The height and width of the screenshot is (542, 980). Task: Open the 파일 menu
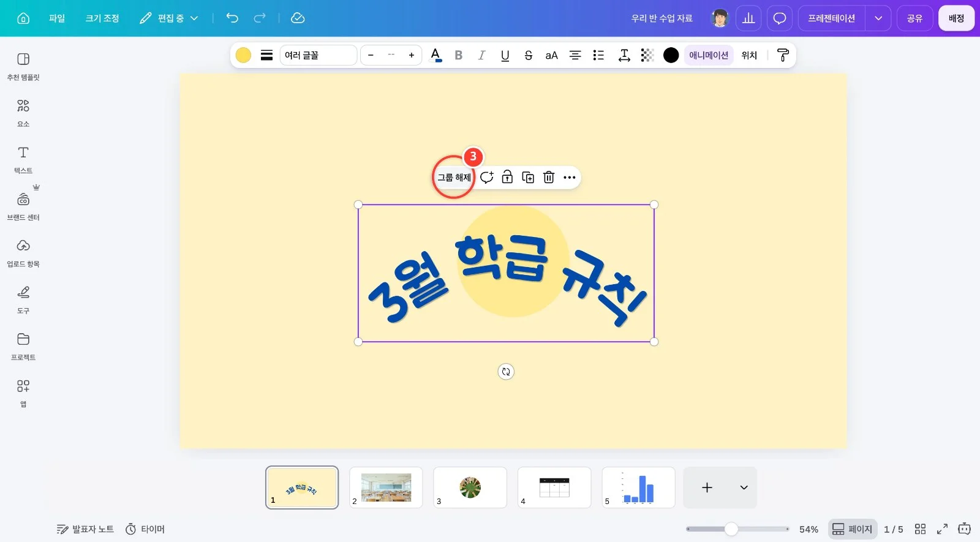(x=57, y=18)
